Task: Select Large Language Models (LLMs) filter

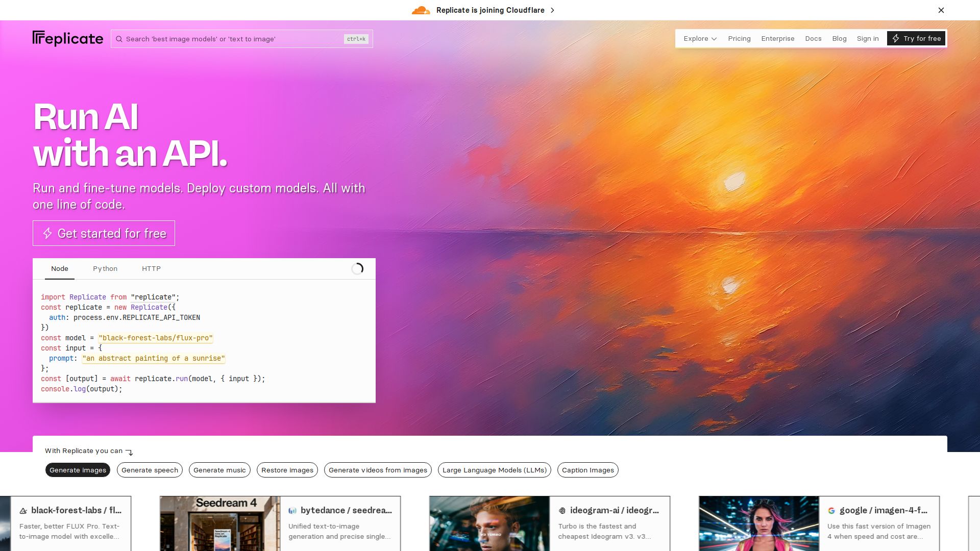Action: [494, 470]
